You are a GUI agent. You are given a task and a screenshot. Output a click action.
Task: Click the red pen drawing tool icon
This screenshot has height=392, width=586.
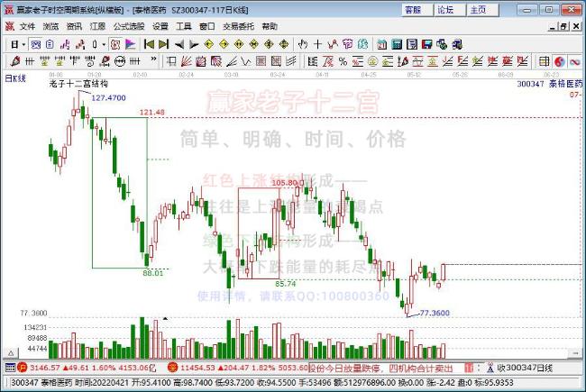[15, 61]
